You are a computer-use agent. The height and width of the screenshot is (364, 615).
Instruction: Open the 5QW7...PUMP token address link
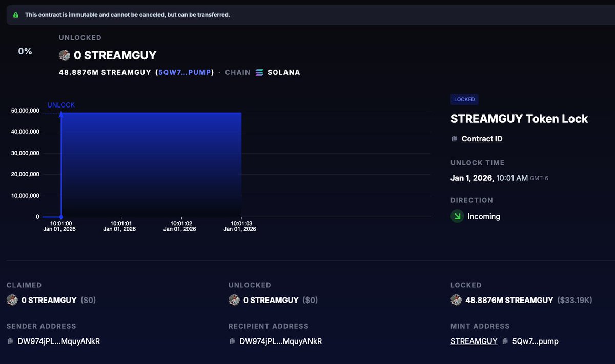[185, 72]
